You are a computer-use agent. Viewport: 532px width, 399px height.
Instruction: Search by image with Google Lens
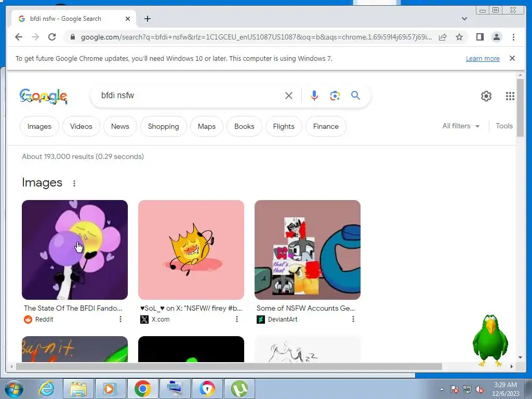point(335,96)
